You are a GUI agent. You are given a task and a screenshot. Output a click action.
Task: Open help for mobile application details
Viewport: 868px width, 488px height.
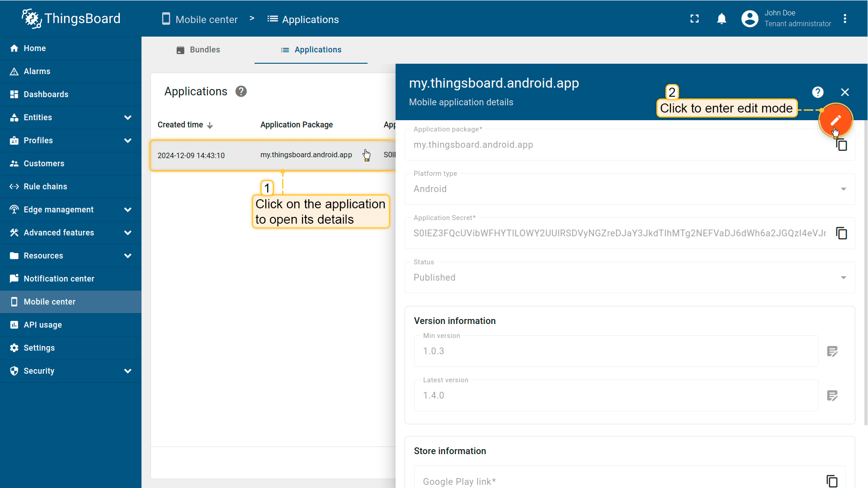(817, 92)
